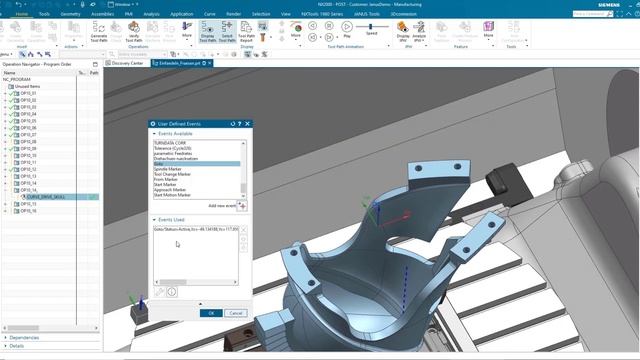Open the Window menu in title bar

123,4
